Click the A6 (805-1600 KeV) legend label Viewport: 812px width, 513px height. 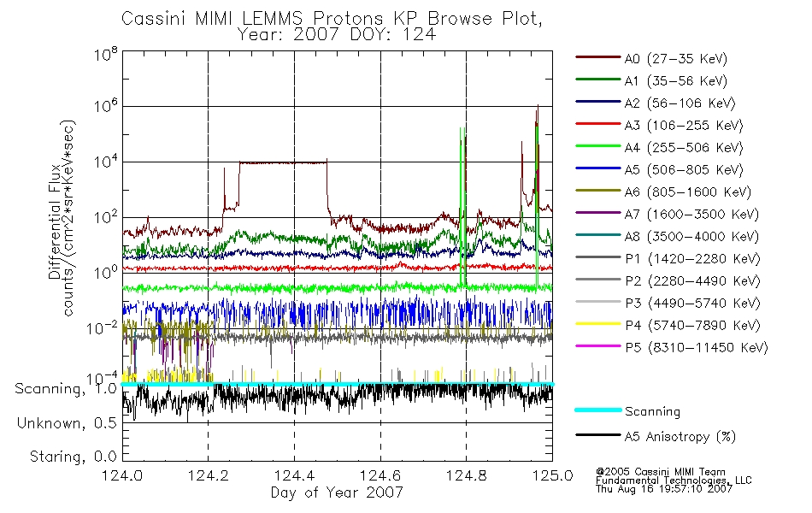coord(688,192)
